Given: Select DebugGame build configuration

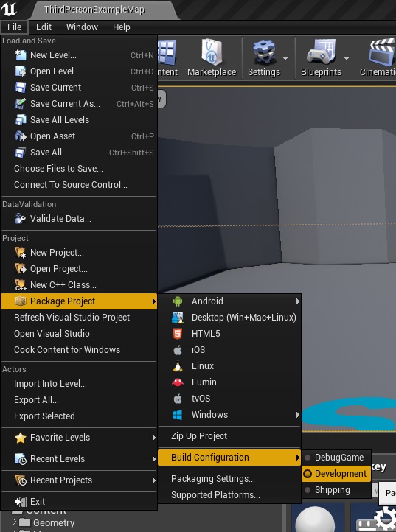Looking at the screenshot, I should click(x=336, y=458).
